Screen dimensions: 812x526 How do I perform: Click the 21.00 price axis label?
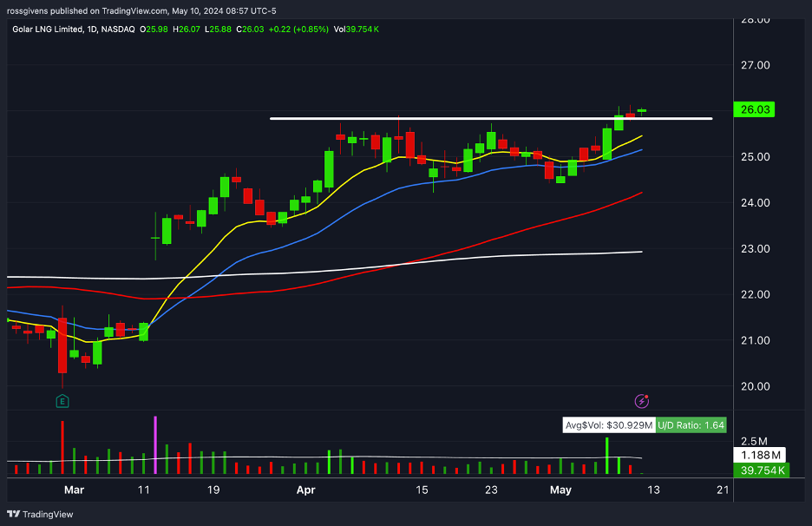(x=755, y=340)
